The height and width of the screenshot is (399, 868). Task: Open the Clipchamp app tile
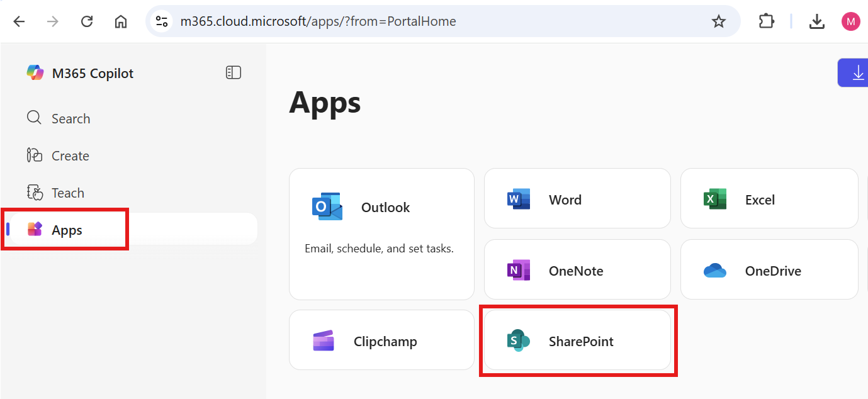381,340
